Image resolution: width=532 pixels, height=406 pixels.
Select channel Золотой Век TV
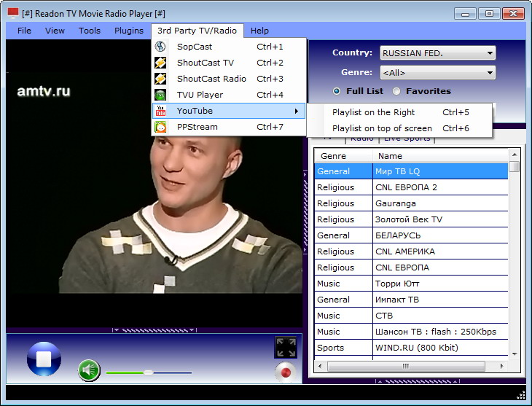click(411, 219)
